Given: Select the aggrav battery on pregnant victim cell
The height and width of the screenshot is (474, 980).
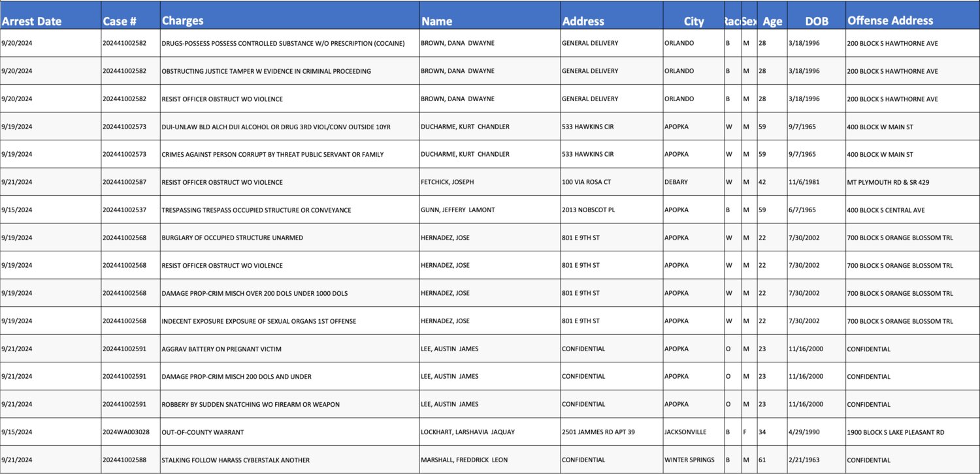Looking at the screenshot, I should pos(290,349).
